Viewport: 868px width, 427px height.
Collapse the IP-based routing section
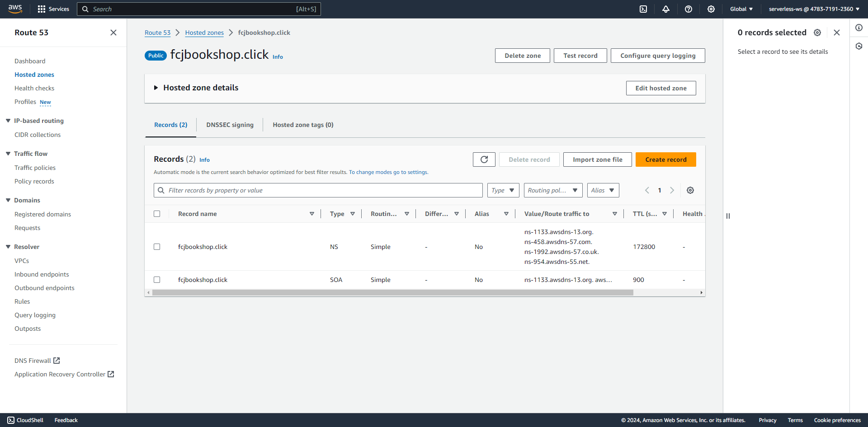point(8,121)
